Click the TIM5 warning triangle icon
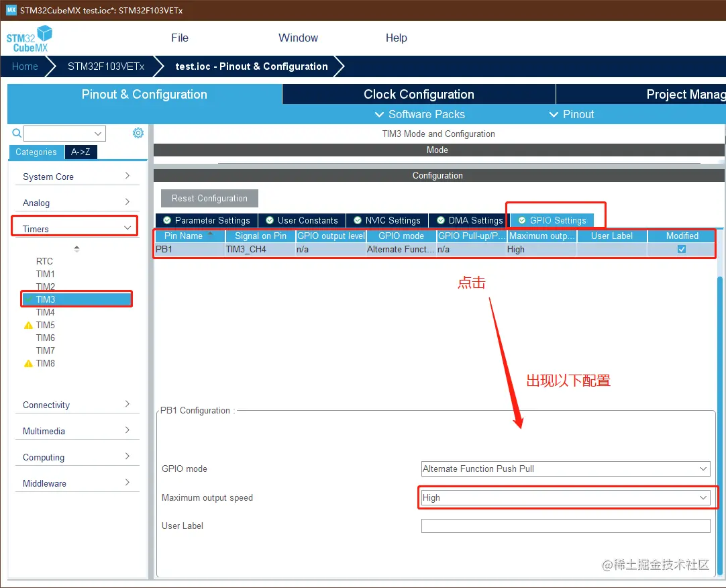 point(28,326)
